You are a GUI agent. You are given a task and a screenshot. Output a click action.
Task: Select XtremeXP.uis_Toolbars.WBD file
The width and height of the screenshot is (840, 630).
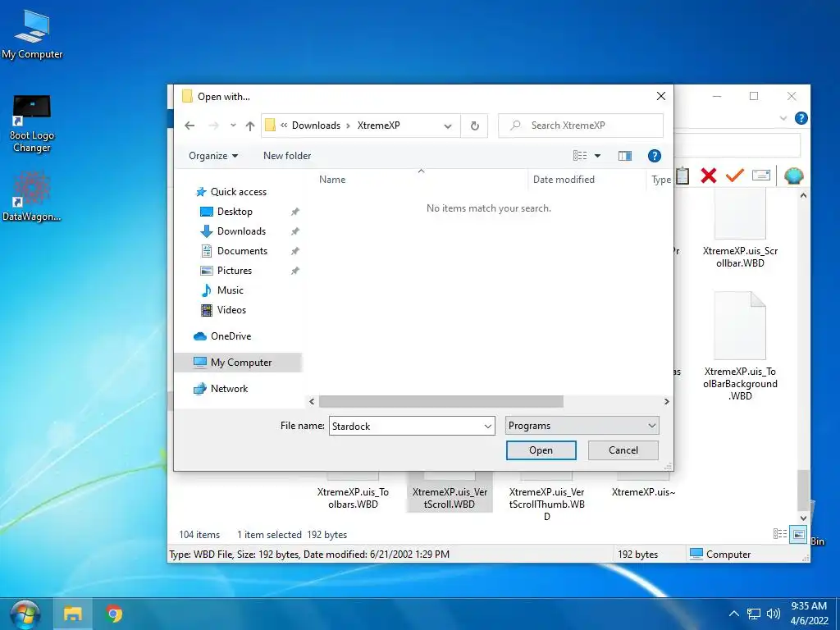click(353, 493)
